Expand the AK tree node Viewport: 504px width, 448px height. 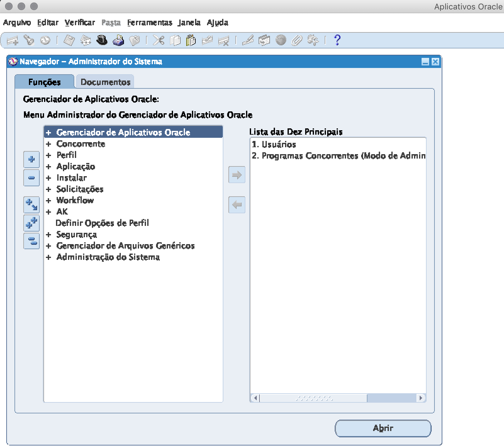click(48, 212)
